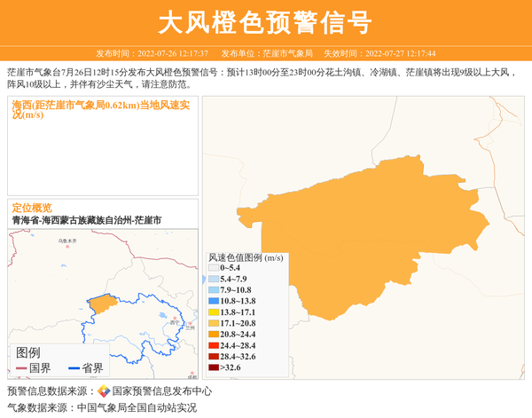The image size is (532, 418).
Task: Pick the >32.6 dark red legend swatch
Action: tap(213, 367)
